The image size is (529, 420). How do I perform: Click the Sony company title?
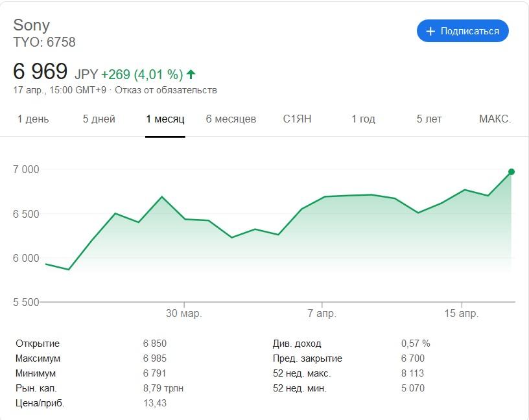tap(32, 25)
